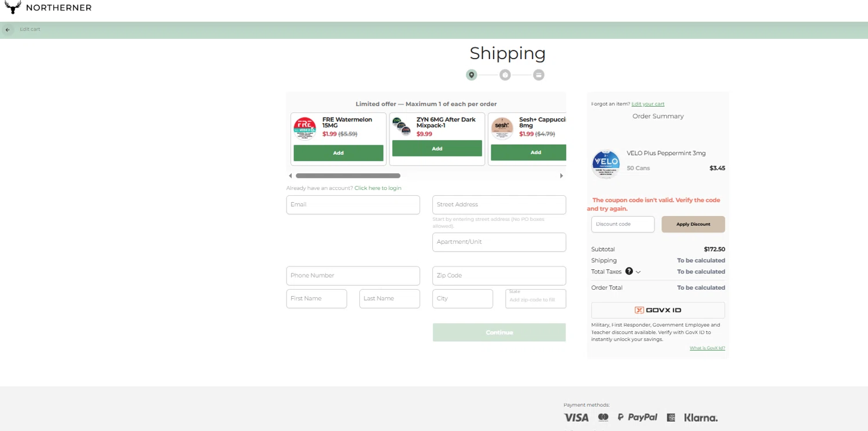The width and height of the screenshot is (868, 431).
Task: Select the middle delivery step icon
Action: click(505, 75)
